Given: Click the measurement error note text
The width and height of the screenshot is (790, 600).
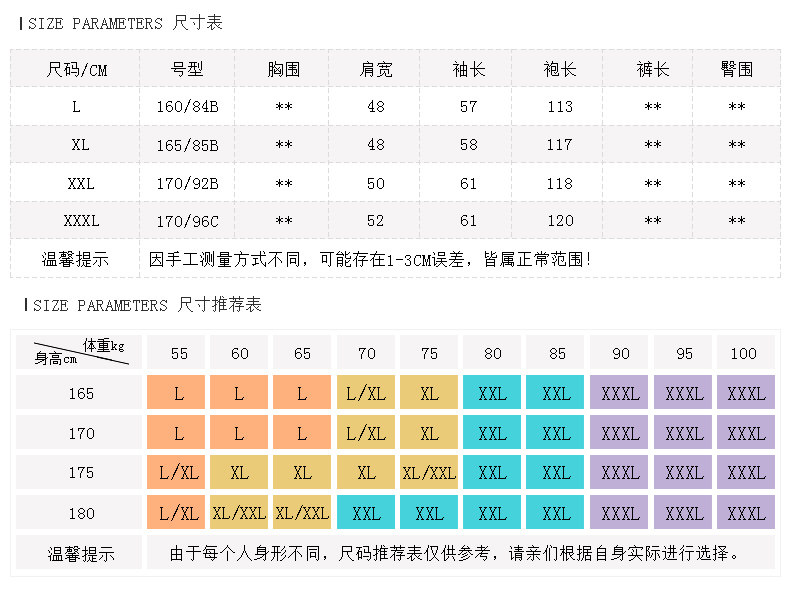Looking at the screenshot, I should click(370, 259).
